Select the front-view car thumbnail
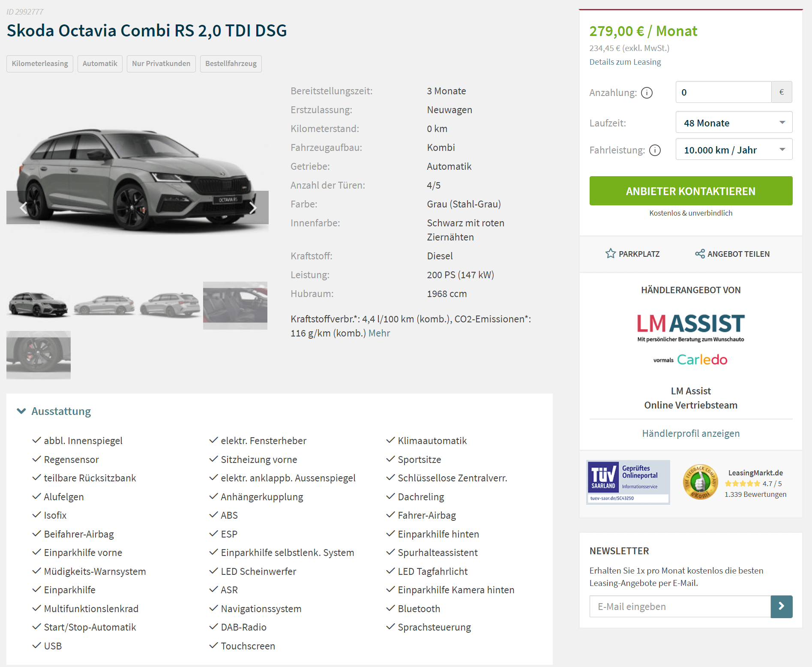812x667 pixels. click(x=39, y=305)
